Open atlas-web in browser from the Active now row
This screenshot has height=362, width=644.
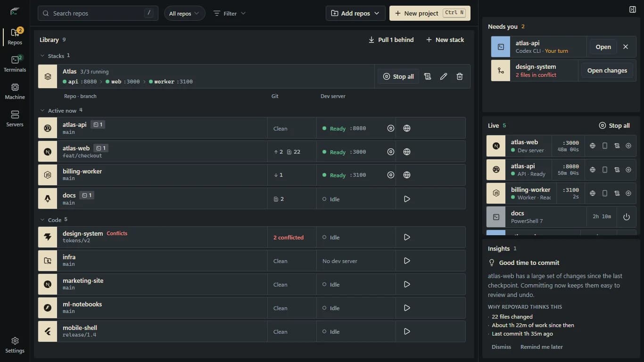pyautogui.click(x=407, y=152)
